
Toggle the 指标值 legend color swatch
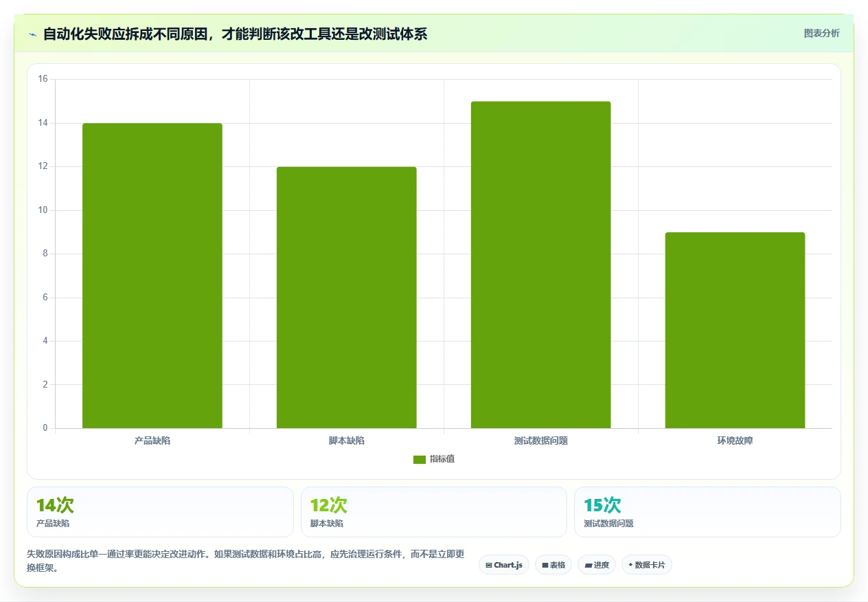click(x=420, y=460)
